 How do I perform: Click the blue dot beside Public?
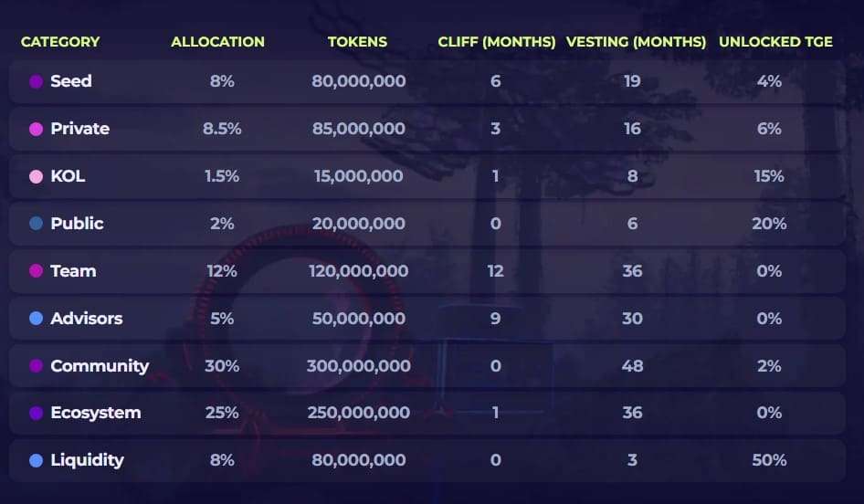(x=37, y=224)
